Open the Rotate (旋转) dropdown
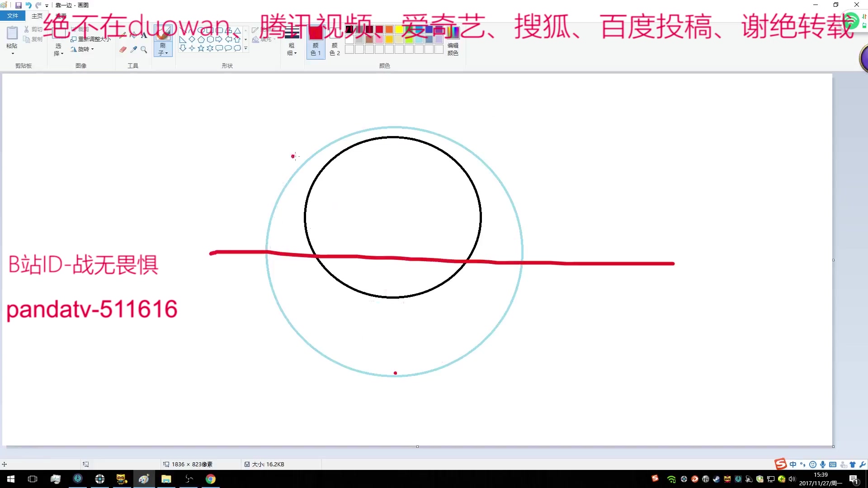Viewport: 868px width, 488px height. click(83, 49)
